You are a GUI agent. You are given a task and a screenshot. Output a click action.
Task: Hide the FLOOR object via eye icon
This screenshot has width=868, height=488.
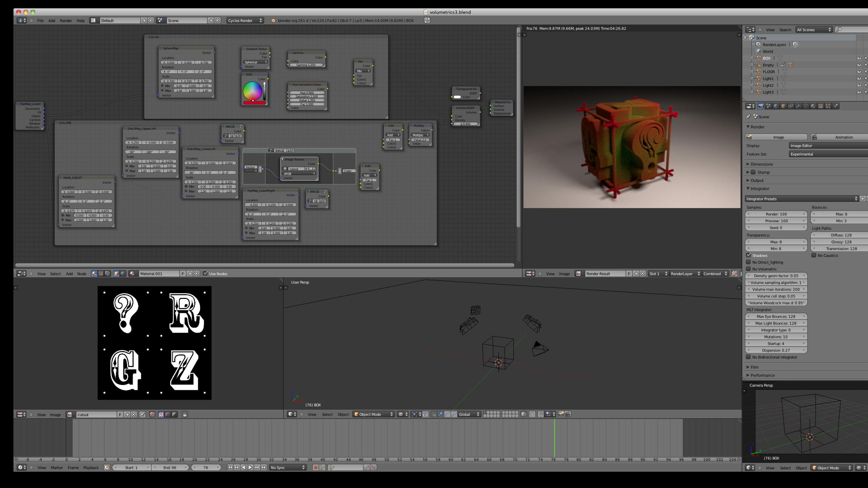859,72
